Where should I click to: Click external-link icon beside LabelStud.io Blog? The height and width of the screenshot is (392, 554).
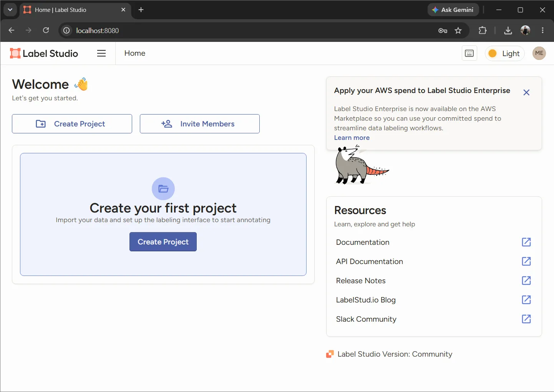tap(526, 300)
